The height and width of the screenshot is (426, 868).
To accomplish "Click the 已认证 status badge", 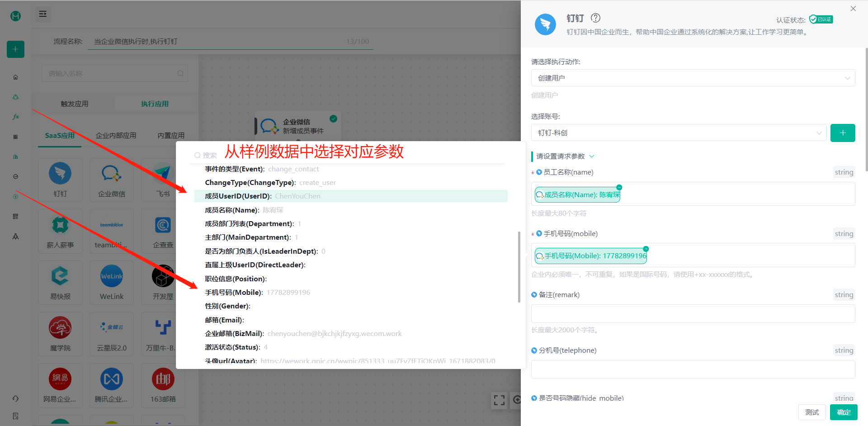I will [821, 19].
